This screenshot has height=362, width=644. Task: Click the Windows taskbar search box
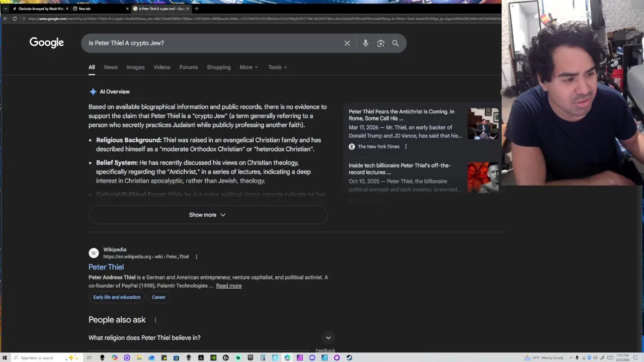[x=46, y=357]
